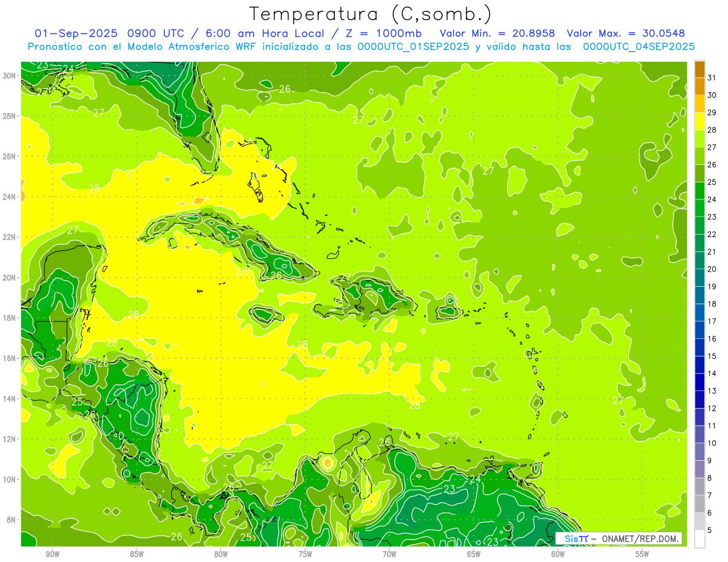The image size is (728, 562).
Task: Click the 16N latitude axis label
Action: pyautogui.click(x=9, y=358)
